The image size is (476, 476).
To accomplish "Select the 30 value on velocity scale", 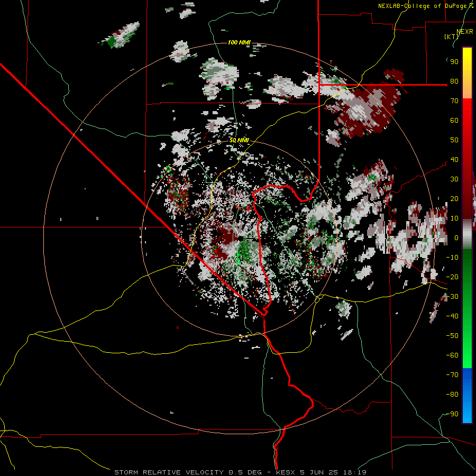I will click(454, 179).
